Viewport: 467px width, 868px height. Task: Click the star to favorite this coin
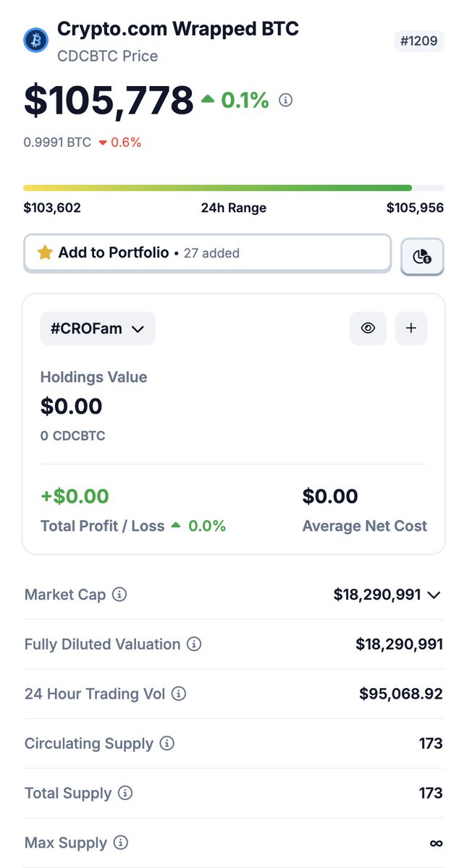point(46,252)
